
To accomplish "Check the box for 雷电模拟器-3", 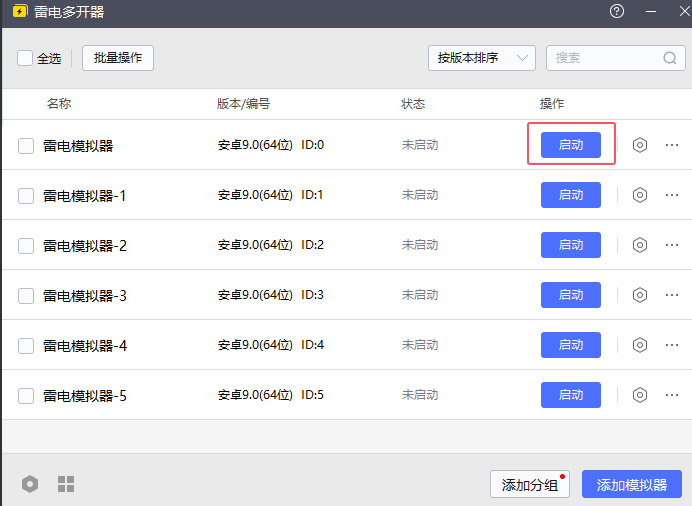I will click(x=26, y=296).
